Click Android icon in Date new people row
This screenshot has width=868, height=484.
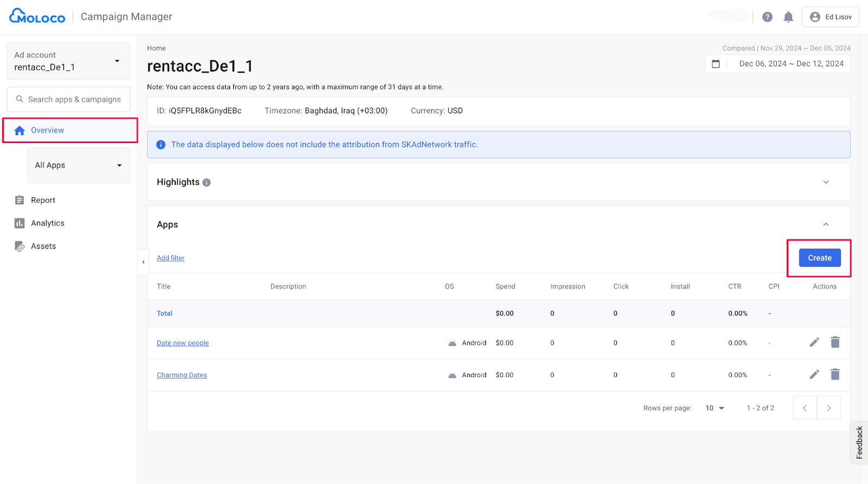point(452,343)
